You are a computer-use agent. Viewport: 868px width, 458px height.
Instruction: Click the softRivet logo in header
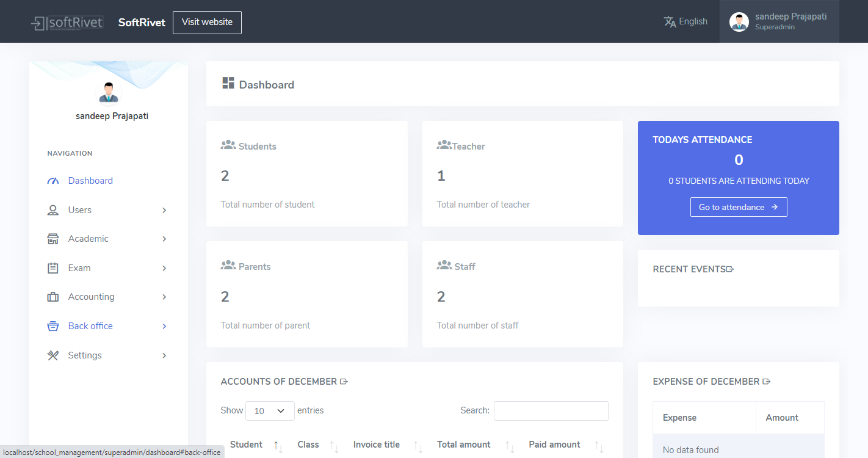[67, 23]
